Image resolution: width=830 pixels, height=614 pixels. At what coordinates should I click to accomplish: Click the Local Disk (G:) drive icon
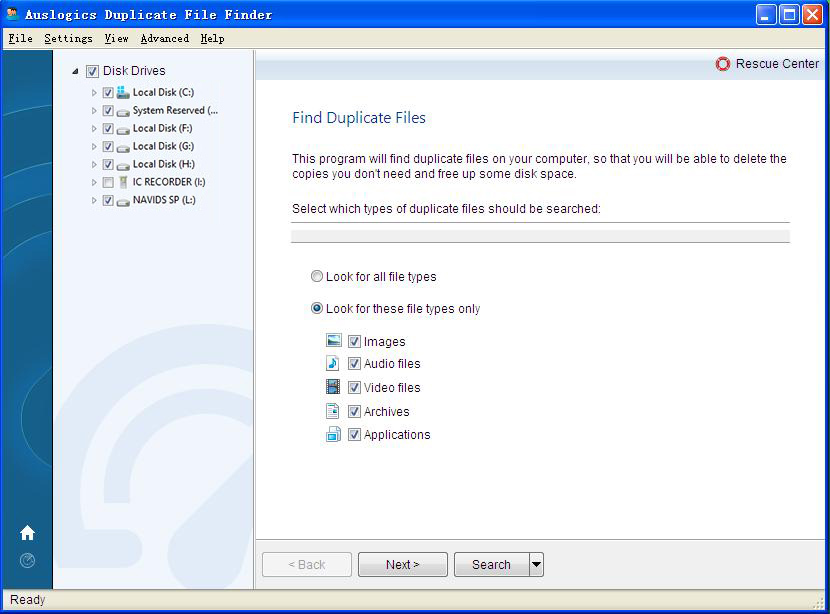click(123, 148)
